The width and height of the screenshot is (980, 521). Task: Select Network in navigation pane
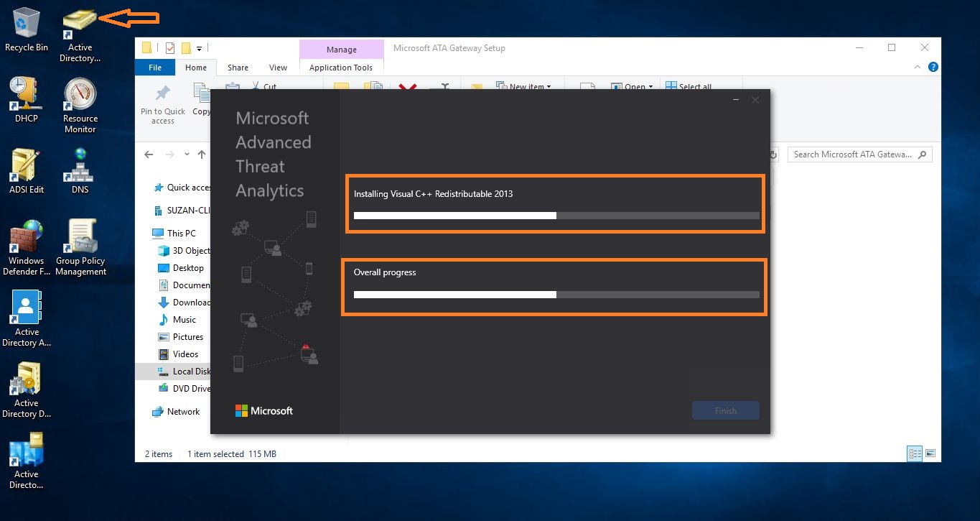pyautogui.click(x=176, y=412)
